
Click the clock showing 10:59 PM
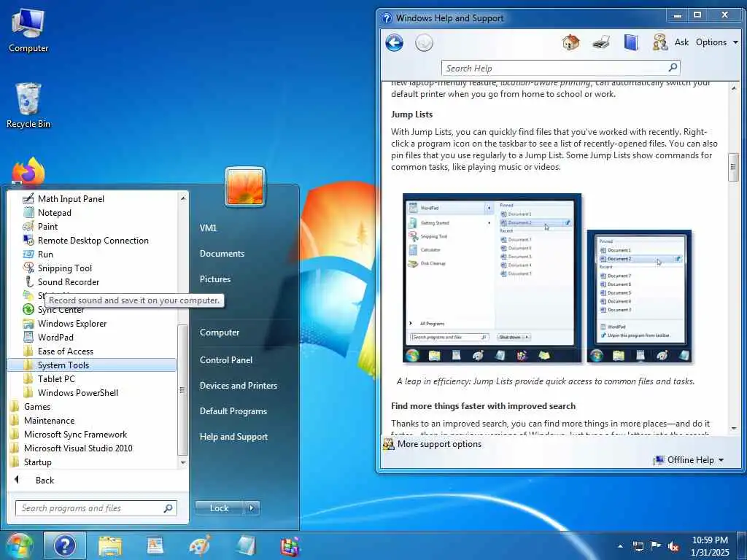710,540
